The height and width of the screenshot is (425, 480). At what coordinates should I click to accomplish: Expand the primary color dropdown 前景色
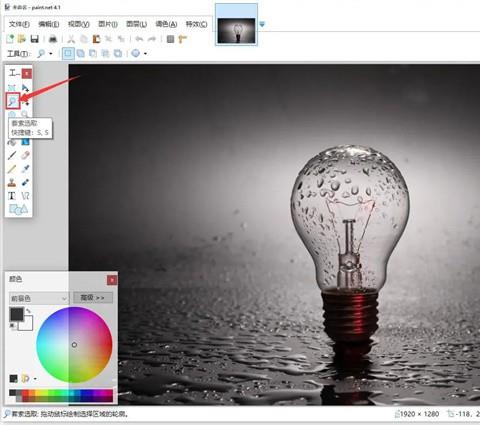(39, 298)
